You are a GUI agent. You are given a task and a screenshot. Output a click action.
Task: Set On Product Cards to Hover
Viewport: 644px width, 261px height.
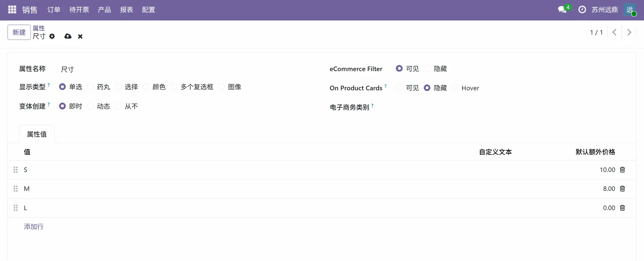click(x=455, y=88)
